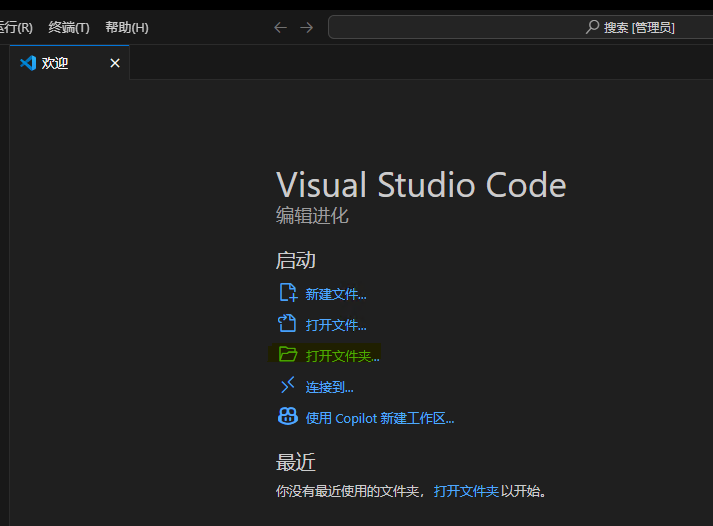The height and width of the screenshot is (526, 713).
Task: Open the 打开文件夹... link under 启动
Action: coord(342,356)
